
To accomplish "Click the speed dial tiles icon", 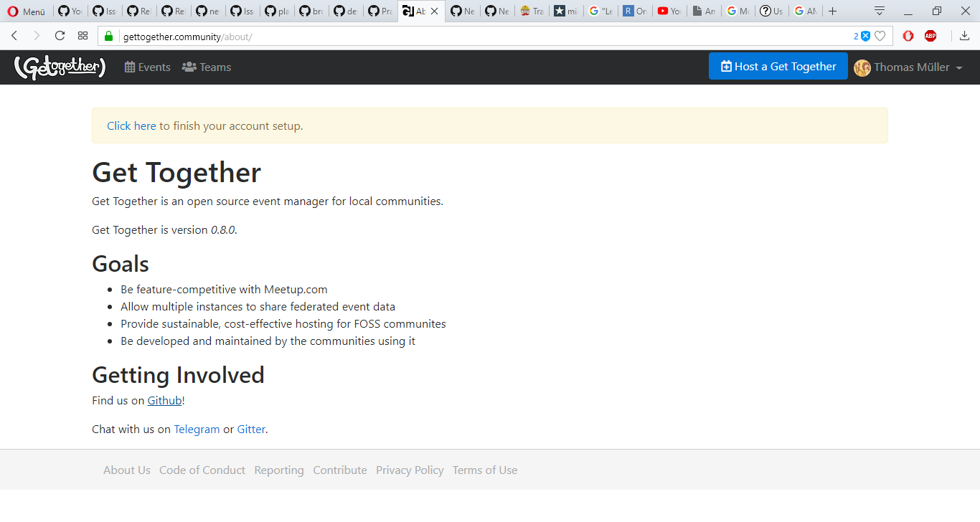I will point(83,35).
